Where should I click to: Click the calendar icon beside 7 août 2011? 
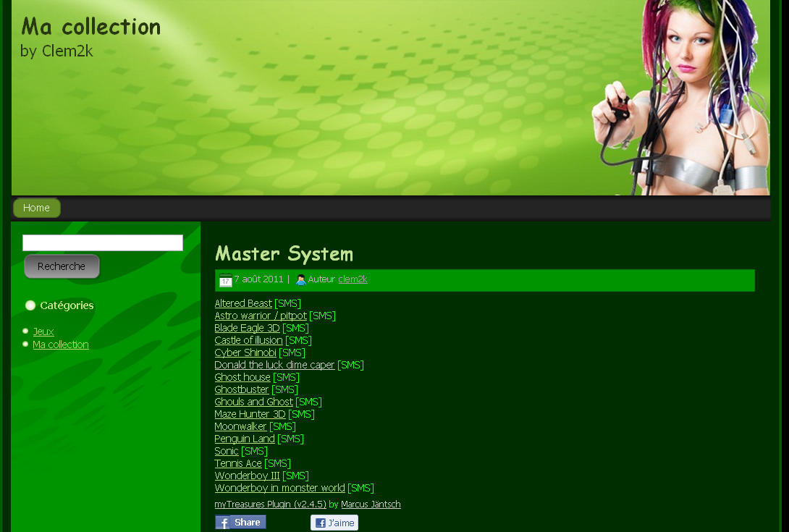pos(225,280)
